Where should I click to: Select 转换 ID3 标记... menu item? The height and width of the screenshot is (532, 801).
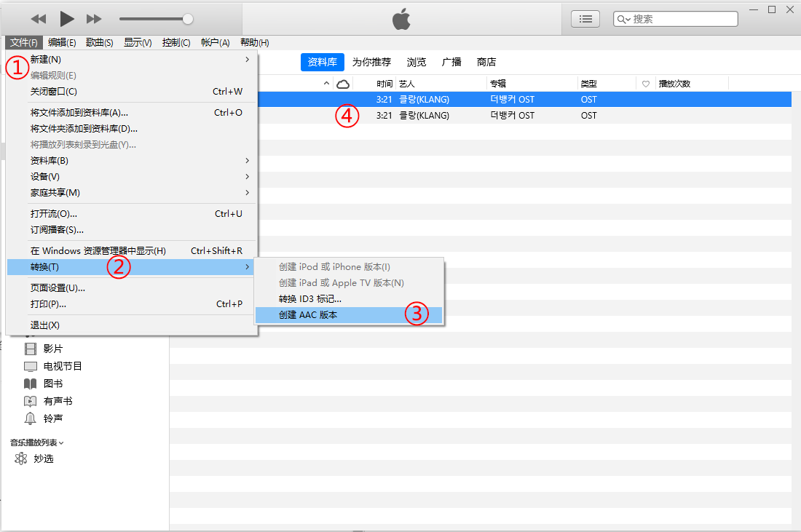[310, 299]
